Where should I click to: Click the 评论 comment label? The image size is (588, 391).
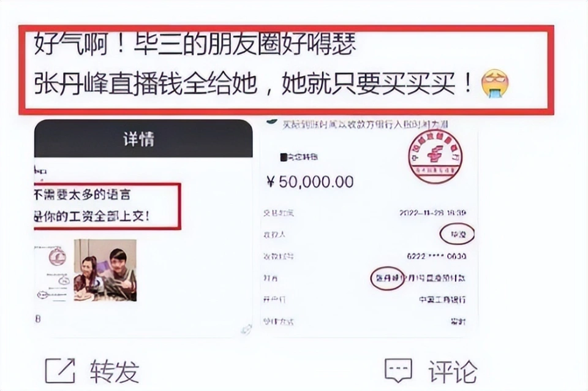point(453,371)
